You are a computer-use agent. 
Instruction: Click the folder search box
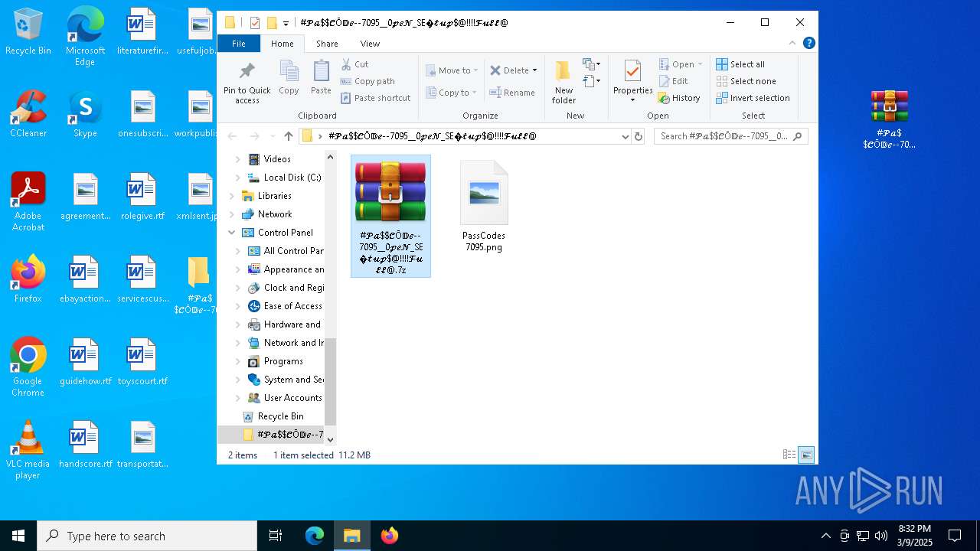731,136
